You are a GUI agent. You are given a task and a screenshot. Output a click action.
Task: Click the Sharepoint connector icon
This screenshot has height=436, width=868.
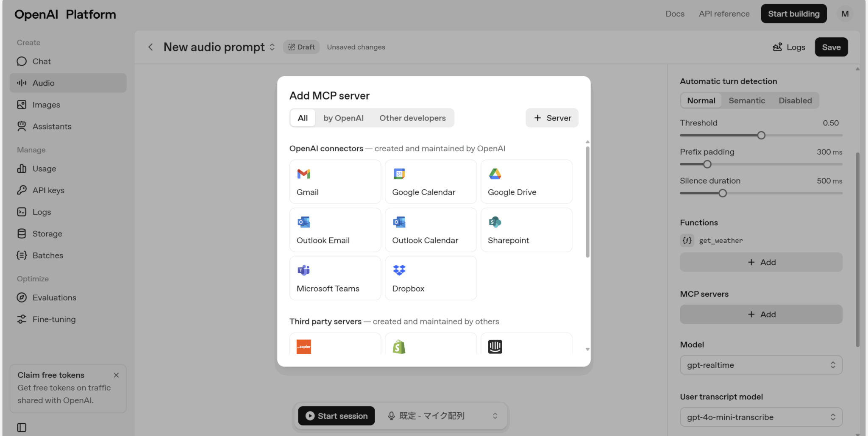[x=495, y=222]
